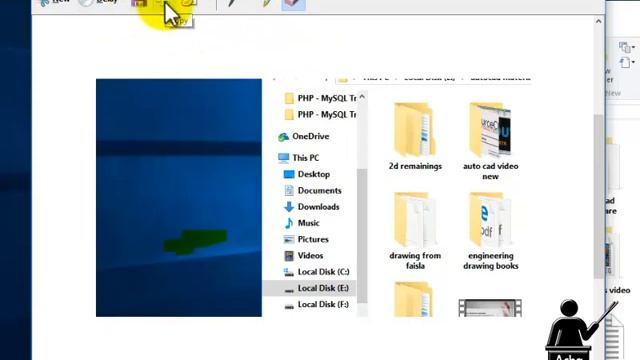640x360 pixels.
Task: Click the snip window vertical scrollbar thumb
Action: pyautogui.click(x=599, y=196)
